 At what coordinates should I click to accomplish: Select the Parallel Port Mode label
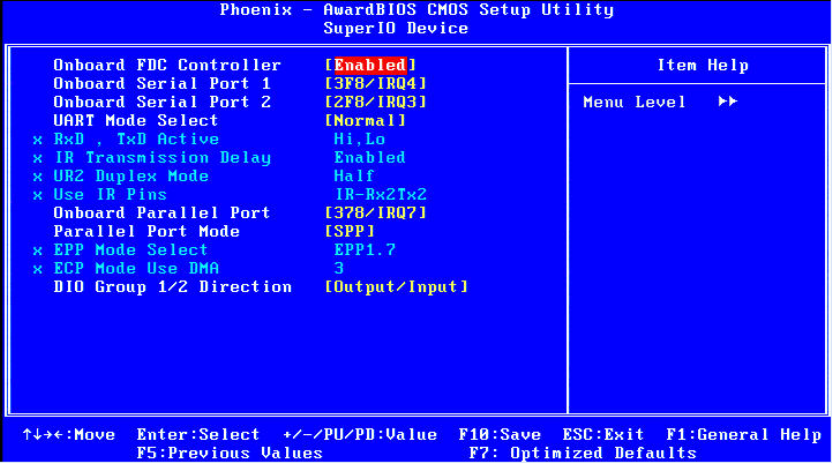coord(146,232)
